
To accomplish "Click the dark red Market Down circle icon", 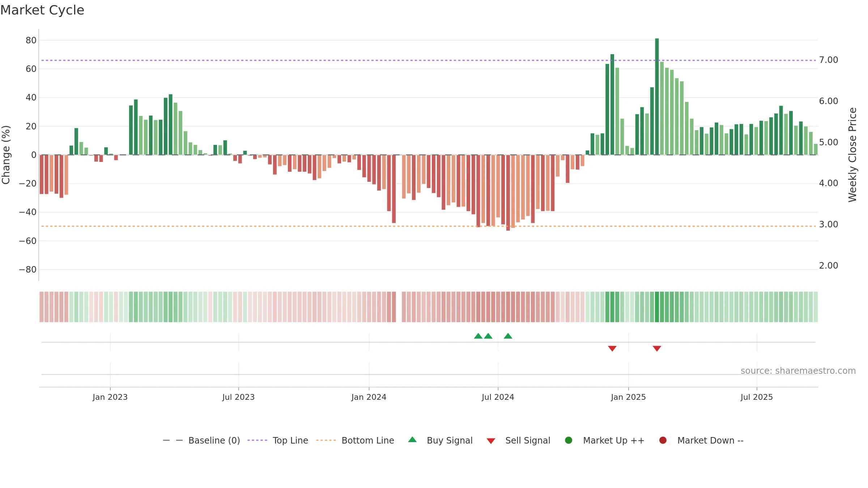I will tap(663, 440).
